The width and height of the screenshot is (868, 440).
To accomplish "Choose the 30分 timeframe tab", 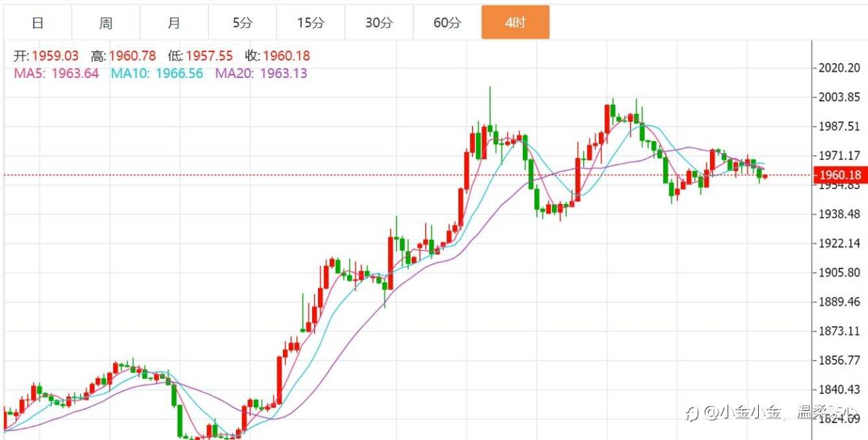I will tap(379, 22).
